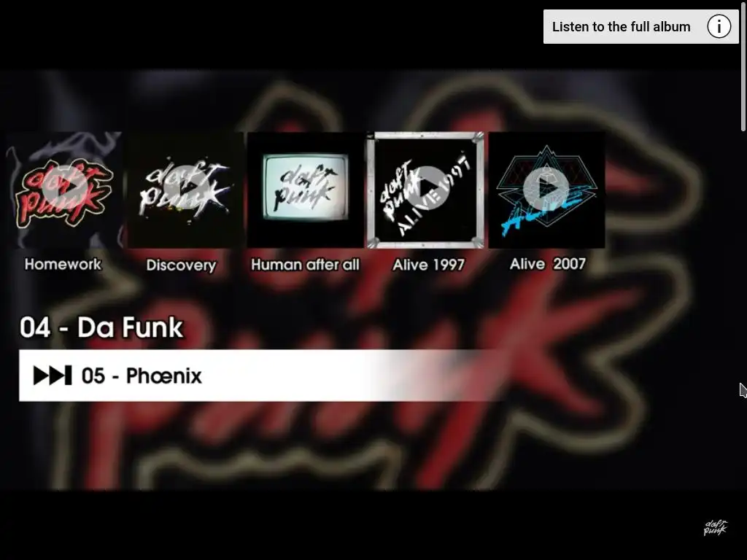This screenshot has height=560, width=747.
Task: Click the "Alive 1997" title text
Action: click(x=428, y=265)
